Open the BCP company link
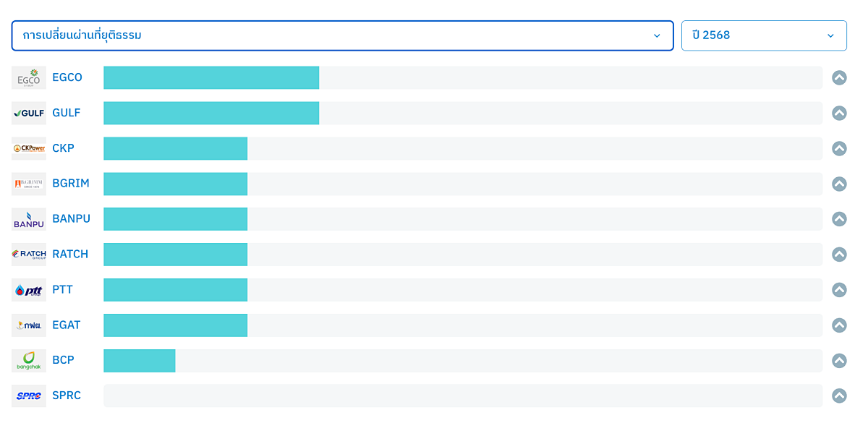This screenshot has height=444, width=868. (x=63, y=360)
